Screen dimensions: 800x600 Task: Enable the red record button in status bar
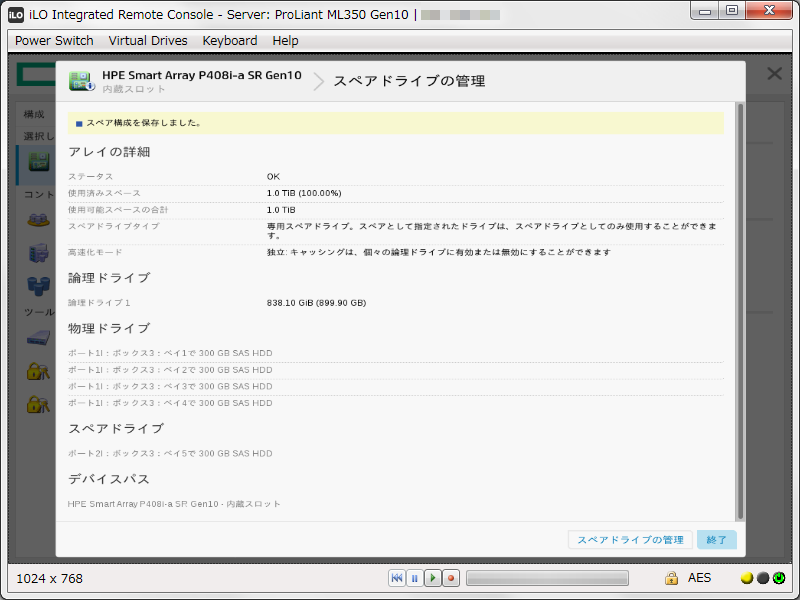click(x=451, y=577)
